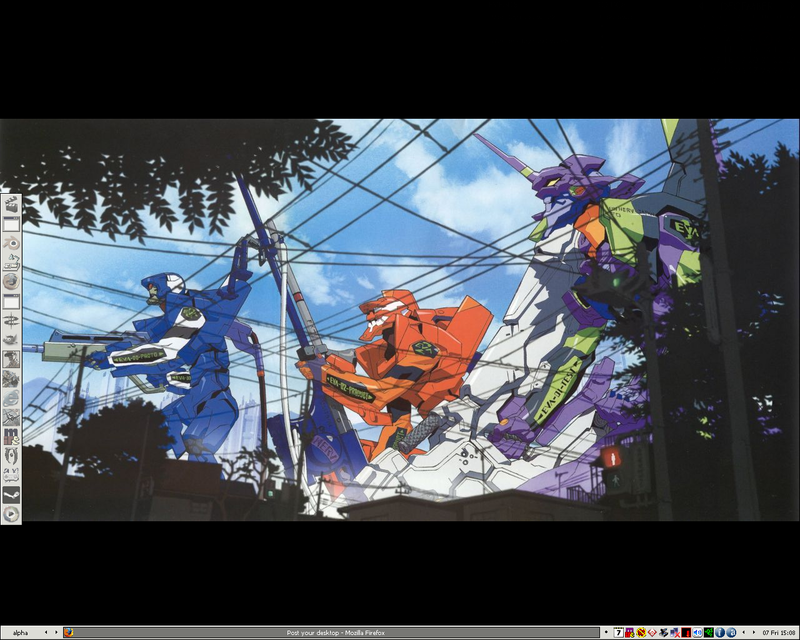Viewport: 800px width, 640px height.
Task: Click the yellow prohibited-sign tray icon
Action: [x=641, y=633]
